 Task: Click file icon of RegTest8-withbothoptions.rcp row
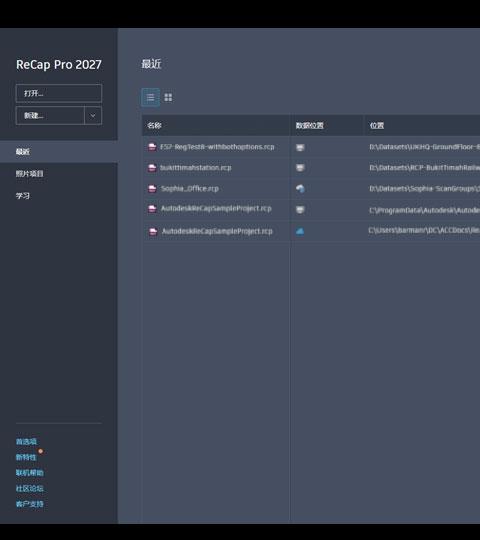click(152, 147)
